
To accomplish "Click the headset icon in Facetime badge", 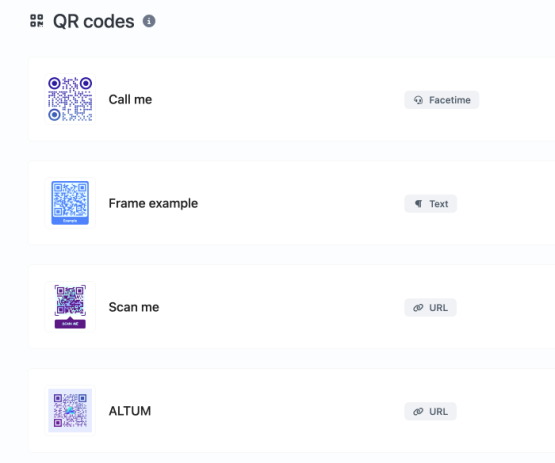I will point(418,100).
